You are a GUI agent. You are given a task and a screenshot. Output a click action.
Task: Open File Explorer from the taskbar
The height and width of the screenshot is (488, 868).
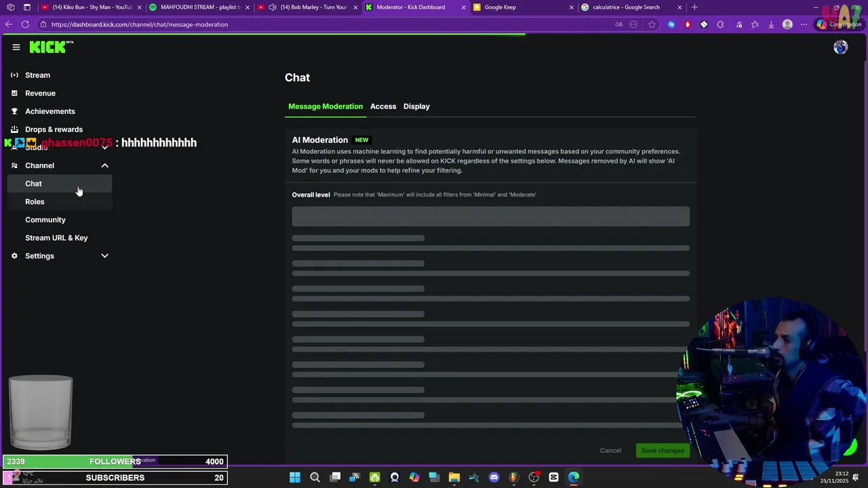(x=454, y=477)
